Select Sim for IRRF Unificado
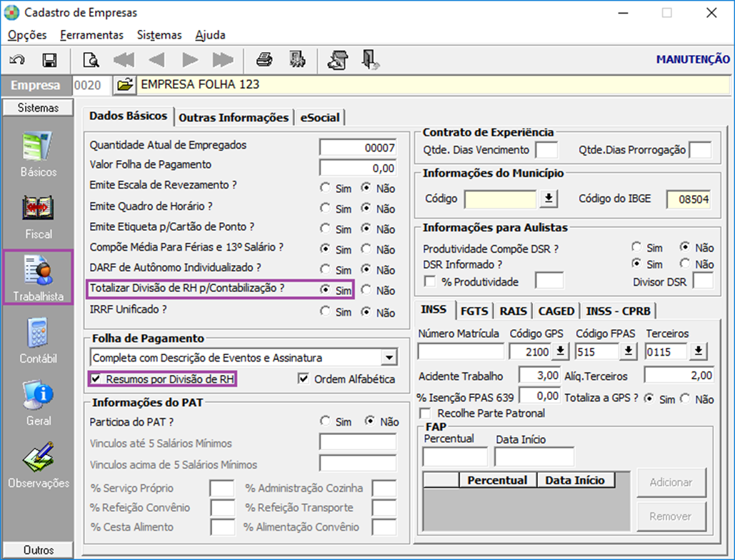The image size is (735, 560). coord(325,311)
